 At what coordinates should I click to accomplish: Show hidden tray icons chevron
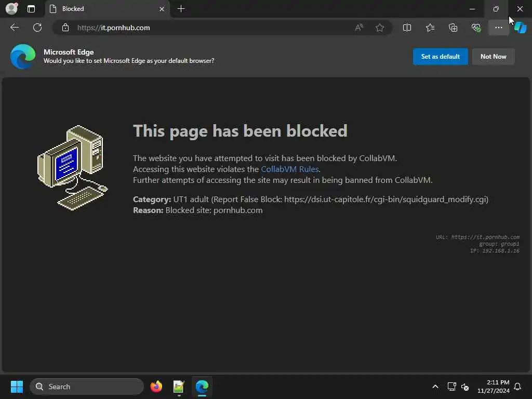pos(435,387)
